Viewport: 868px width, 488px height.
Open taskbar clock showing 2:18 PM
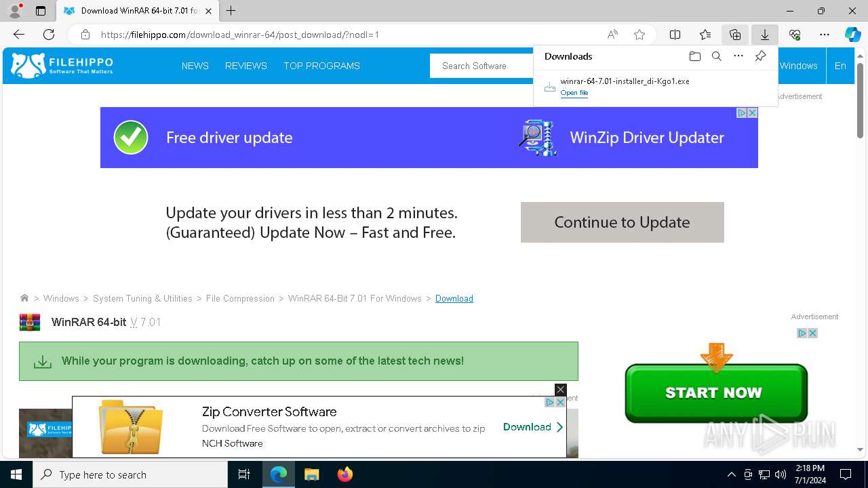point(810,474)
